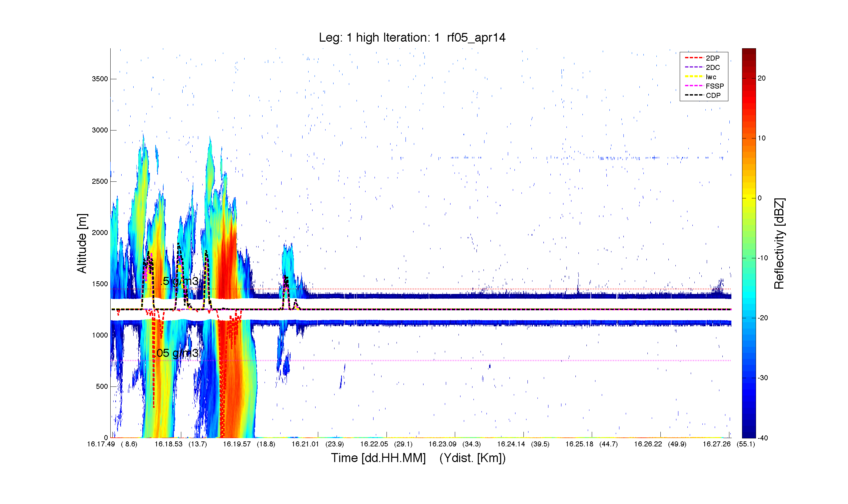
Task: Click the 16.27.26 time tick label
Action: click(x=716, y=444)
